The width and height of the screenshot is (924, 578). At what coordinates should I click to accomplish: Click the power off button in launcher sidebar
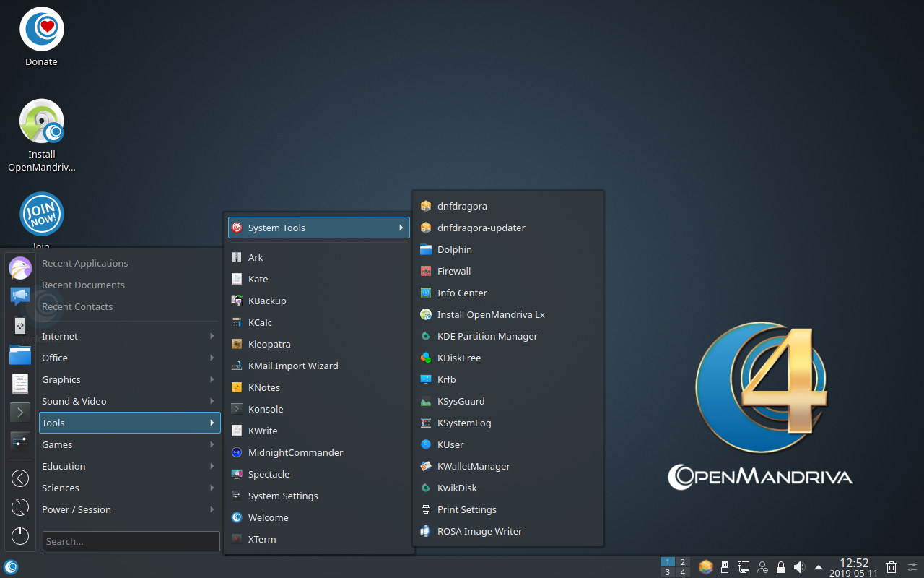pyautogui.click(x=20, y=536)
